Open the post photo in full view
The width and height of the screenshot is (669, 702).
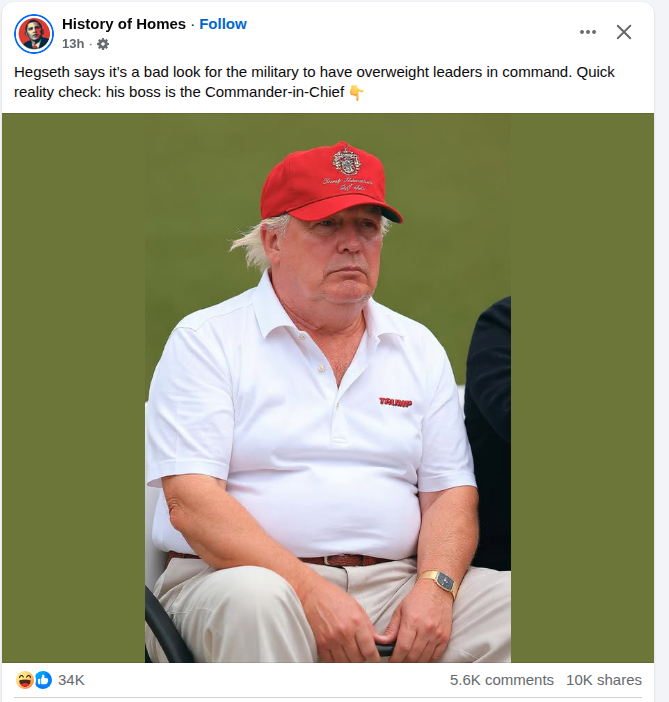point(328,388)
